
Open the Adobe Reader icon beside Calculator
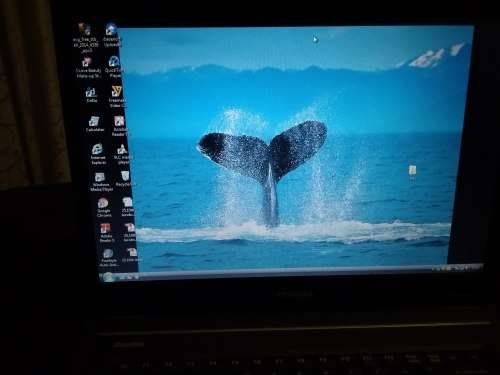(119, 126)
